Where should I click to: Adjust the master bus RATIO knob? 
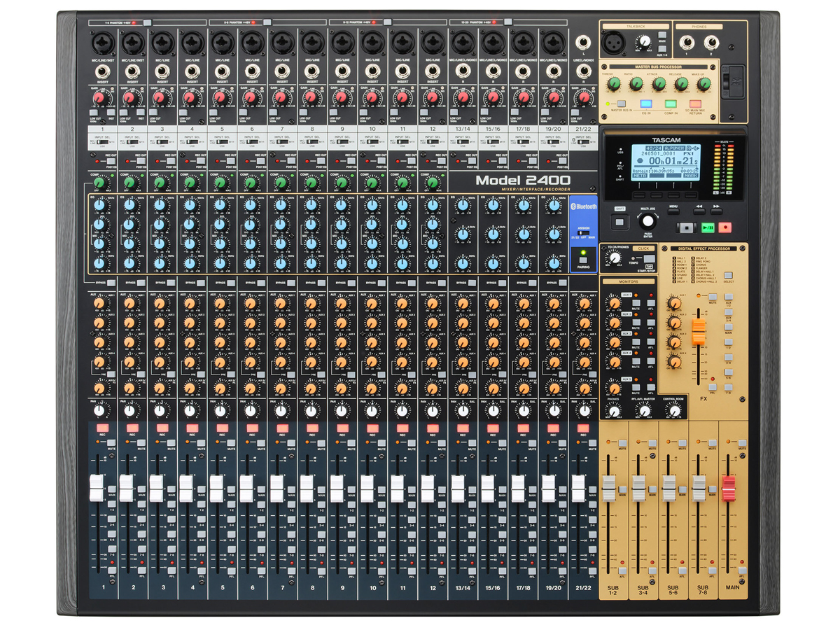tap(636, 85)
